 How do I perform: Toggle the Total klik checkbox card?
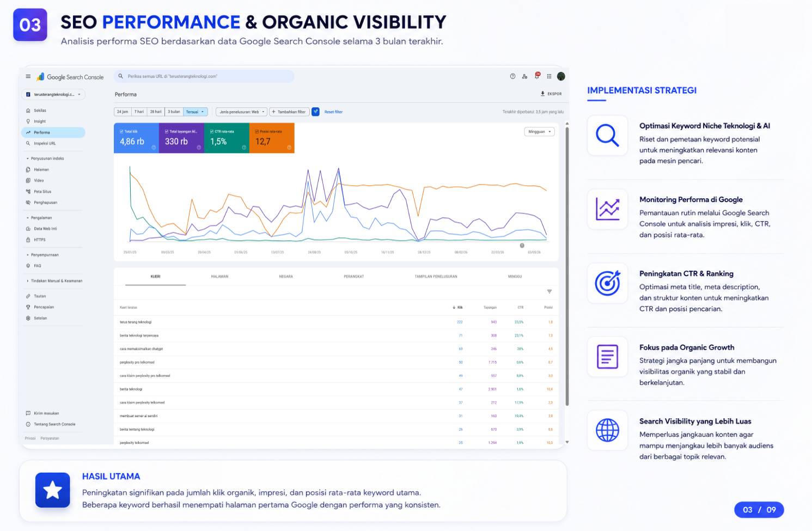136,138
